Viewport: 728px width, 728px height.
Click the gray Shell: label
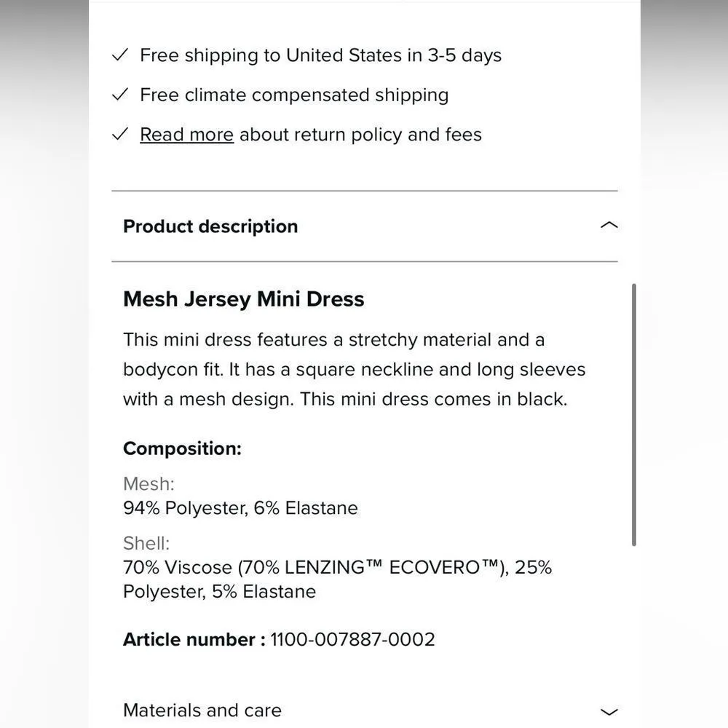(x=146, y=543)
